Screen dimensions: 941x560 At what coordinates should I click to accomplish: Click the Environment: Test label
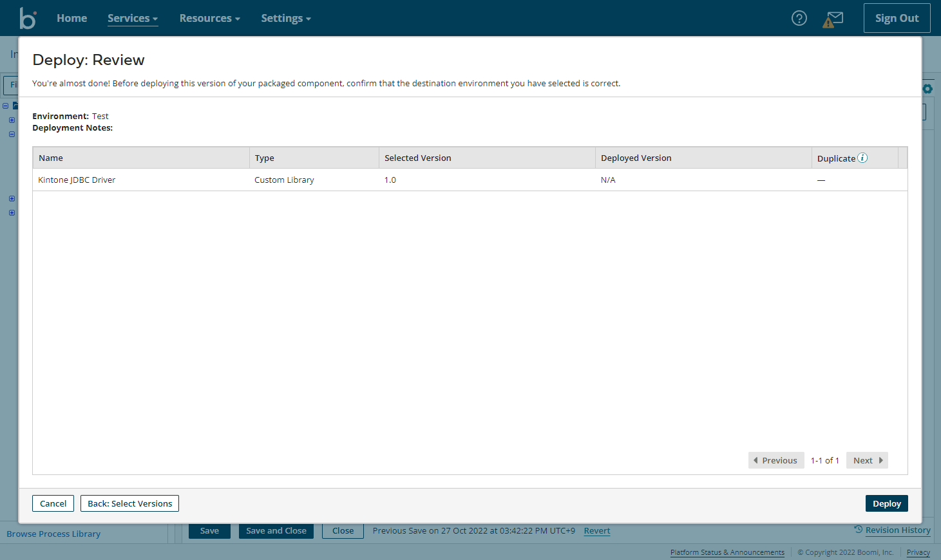(x=70, y=116)
